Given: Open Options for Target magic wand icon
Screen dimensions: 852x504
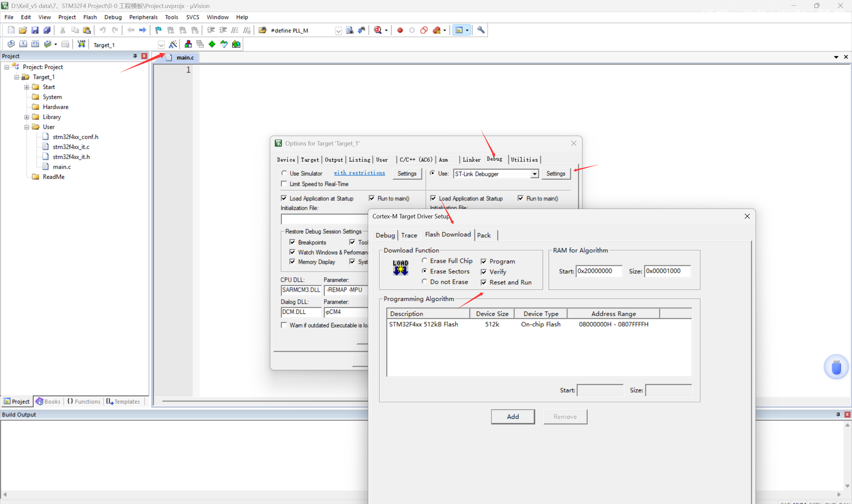Looking at the screenshot, I should (173, 44).
